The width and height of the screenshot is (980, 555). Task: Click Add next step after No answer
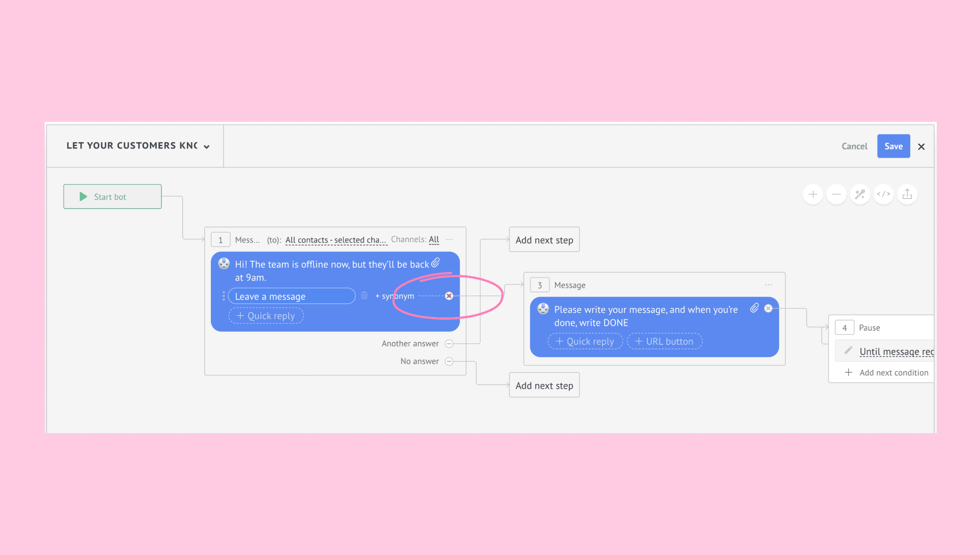pos(544,385)
